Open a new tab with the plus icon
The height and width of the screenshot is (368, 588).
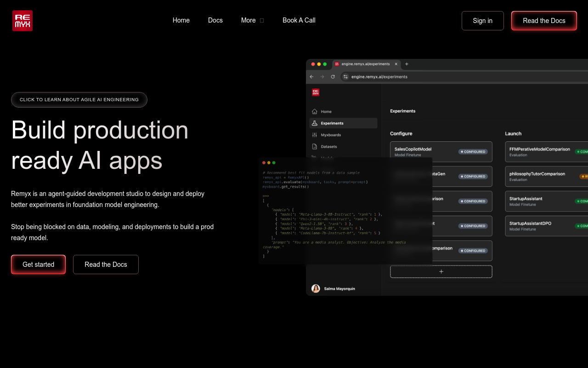click(x=407, y=64)
